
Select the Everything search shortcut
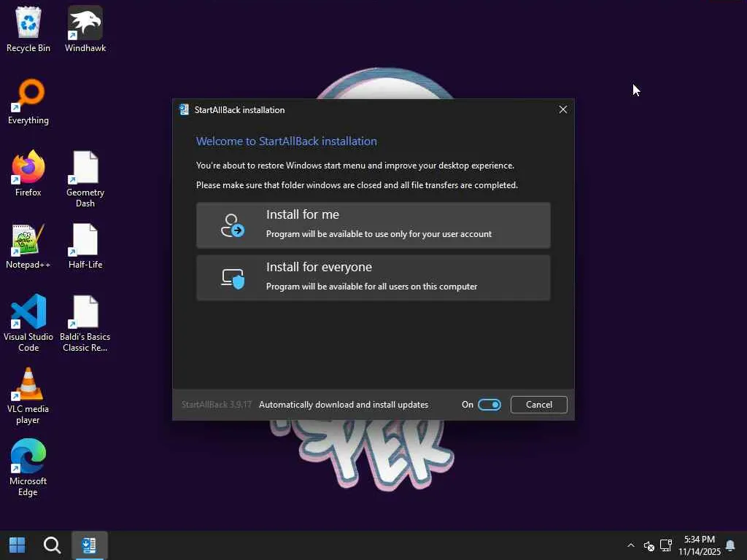pyautogui.click(x=28, y=101)
